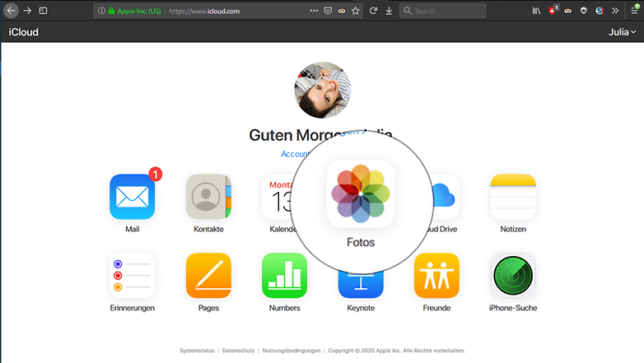
Task: Launch the Pages app
Action: click(208, 276)
